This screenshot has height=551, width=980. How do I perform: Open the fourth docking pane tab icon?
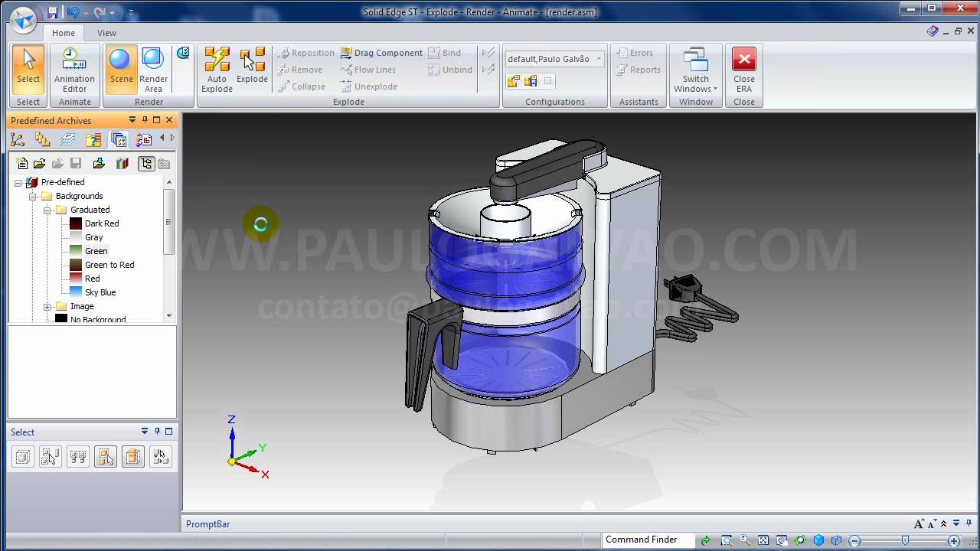pyautogui.click(x=93, y=139)
